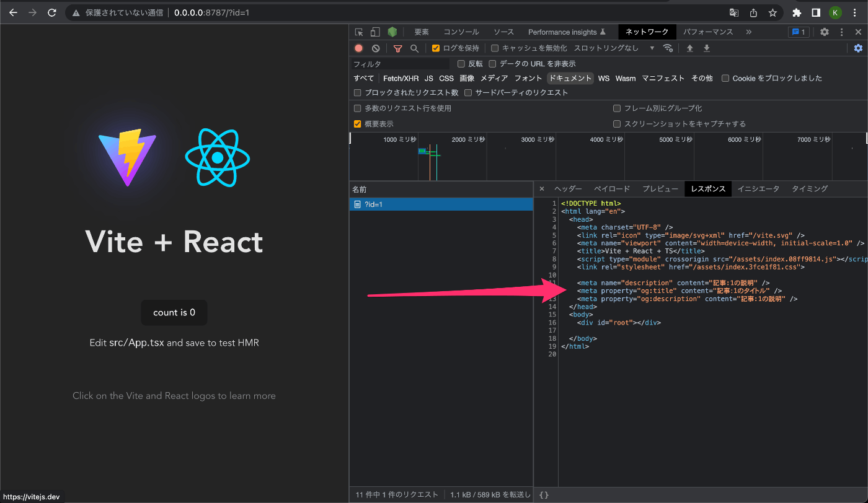Open the タイミング tab
Viewport: 868px width, 503px height.
coord(809,189)
